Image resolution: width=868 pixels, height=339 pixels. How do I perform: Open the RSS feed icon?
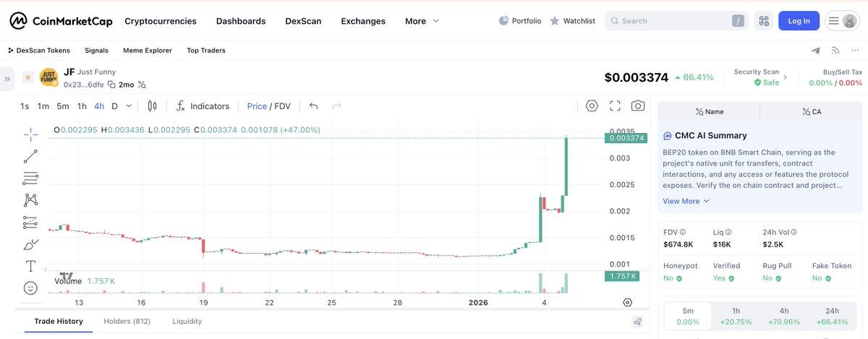pyautogui.click(x=835, y=51)
